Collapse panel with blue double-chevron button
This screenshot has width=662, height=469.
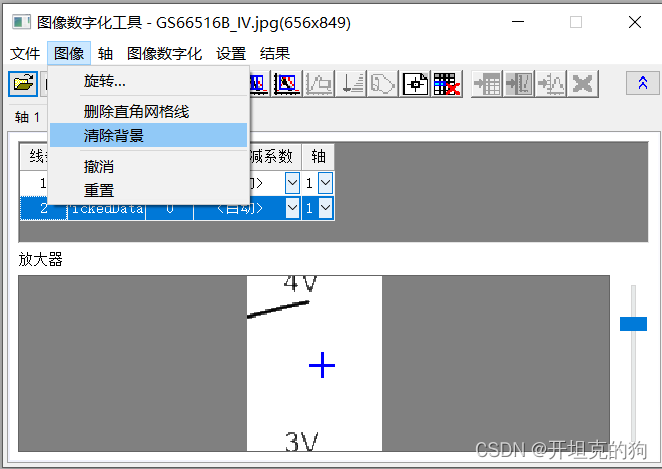pyautogui.click(x=642, y=83)
